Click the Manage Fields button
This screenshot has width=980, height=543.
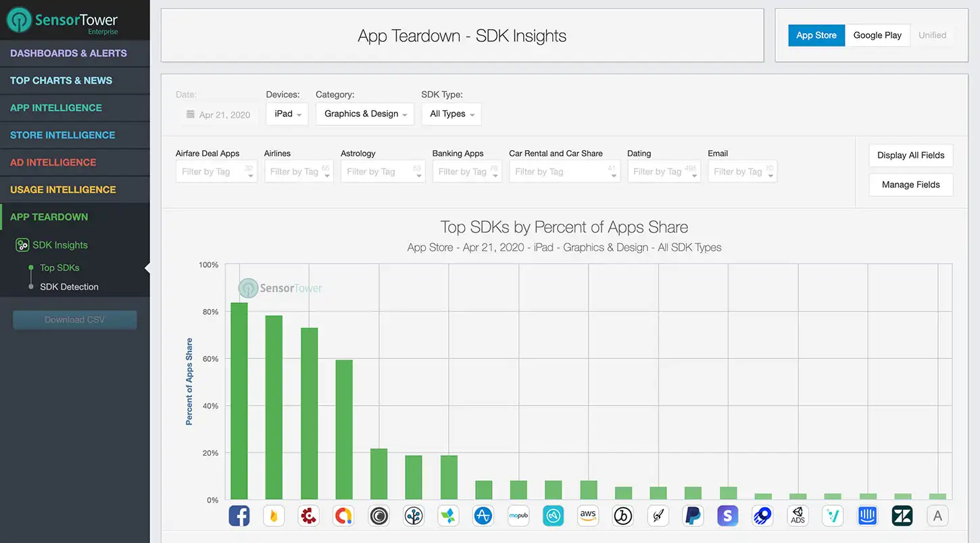tap(910, 185)
